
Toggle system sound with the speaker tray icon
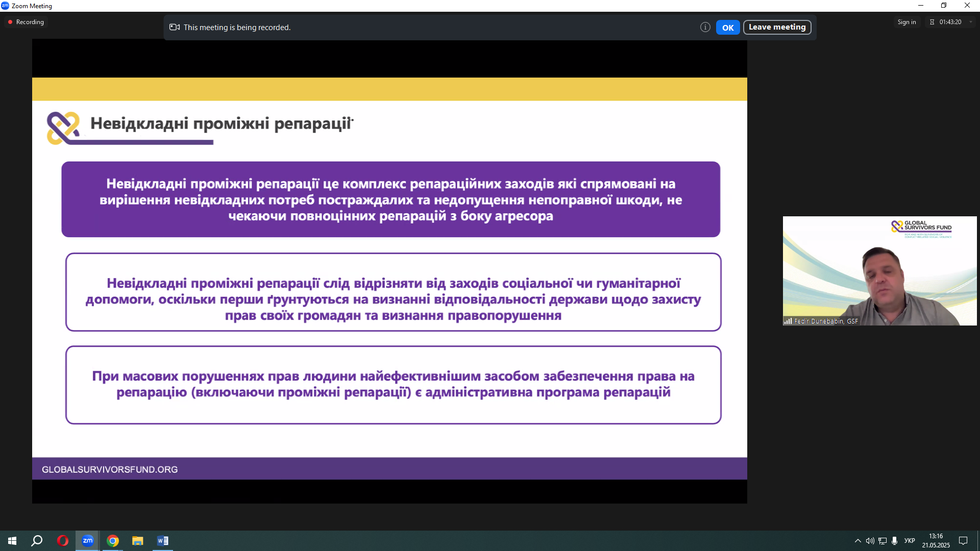point(870,541)
